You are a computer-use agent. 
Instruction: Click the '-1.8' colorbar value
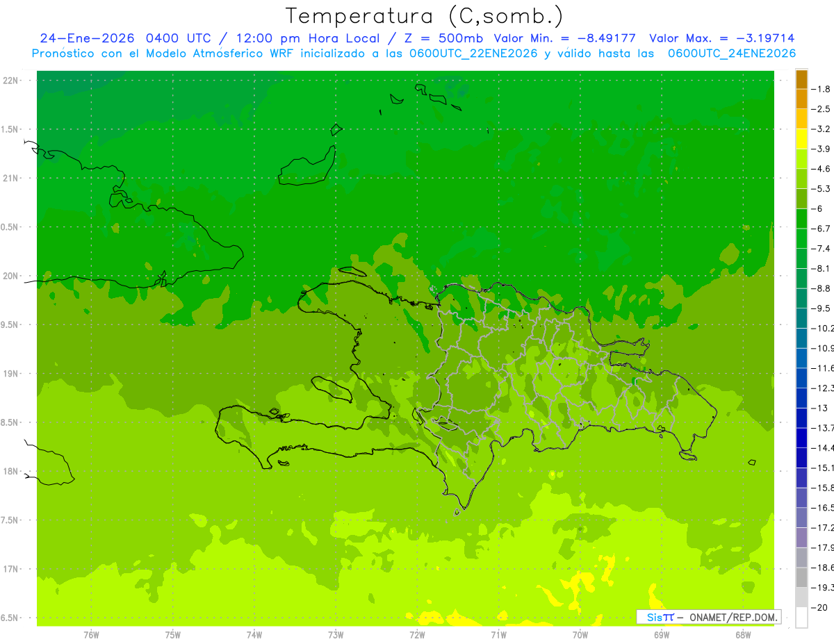click(x=822, y=89)
